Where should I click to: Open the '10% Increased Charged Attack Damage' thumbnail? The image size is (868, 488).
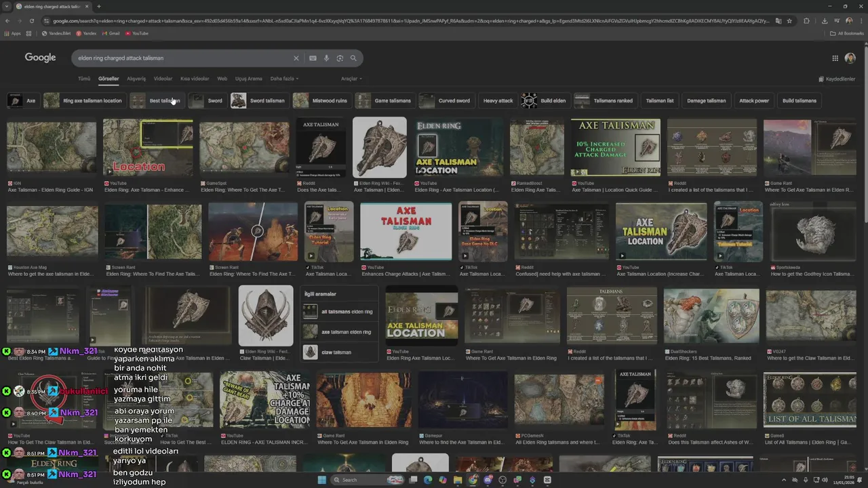click(616, 148)
